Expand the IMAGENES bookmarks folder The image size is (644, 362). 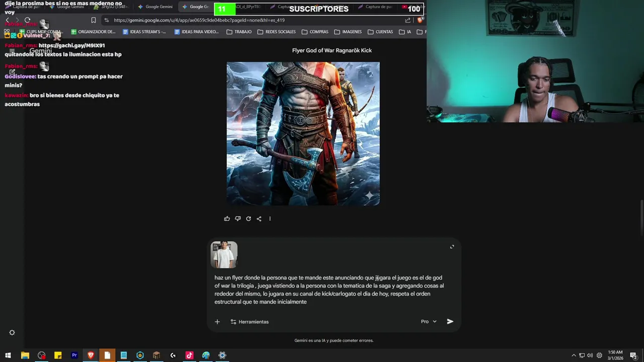click(x=348, y=32)
